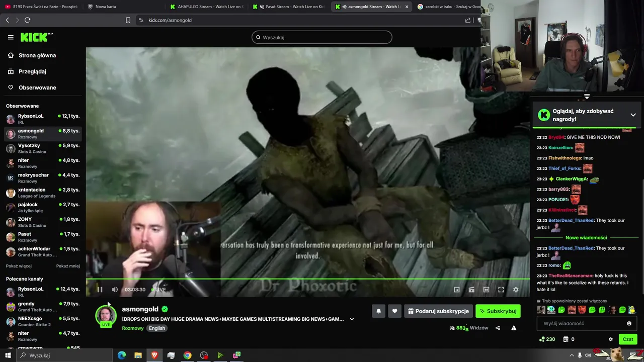The width and height of the screenshot is (644, 362).
Task: Enable theater mode in video player
Action: (x=486, y=290)
